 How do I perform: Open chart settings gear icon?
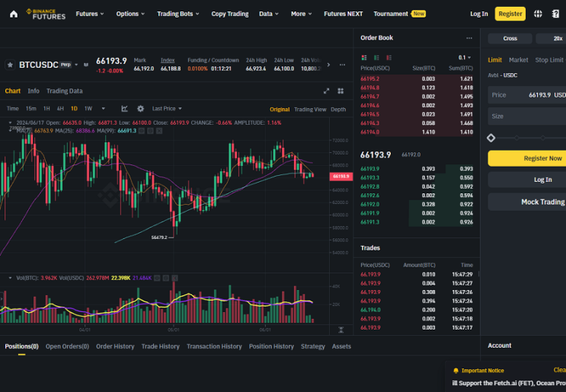pos(140,109)
